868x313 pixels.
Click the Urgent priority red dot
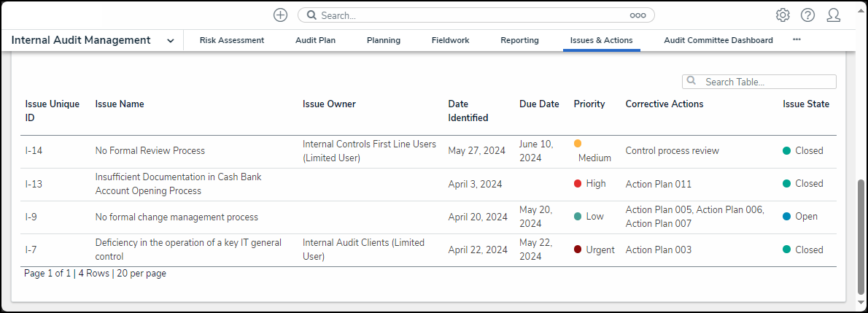578,250
